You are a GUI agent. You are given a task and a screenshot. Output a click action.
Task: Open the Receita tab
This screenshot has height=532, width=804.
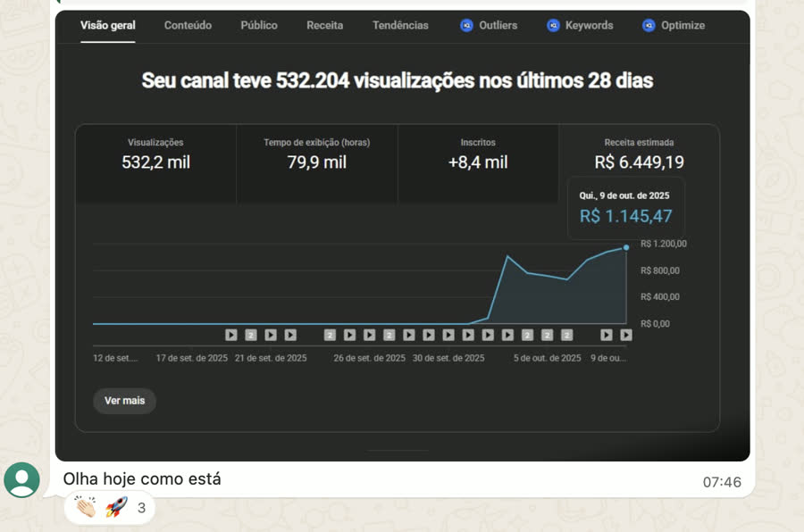[x=324, y=25]
